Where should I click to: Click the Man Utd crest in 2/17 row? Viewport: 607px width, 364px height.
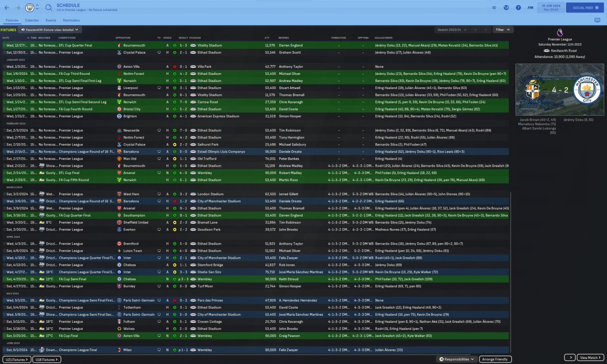(x=119, y=159)
